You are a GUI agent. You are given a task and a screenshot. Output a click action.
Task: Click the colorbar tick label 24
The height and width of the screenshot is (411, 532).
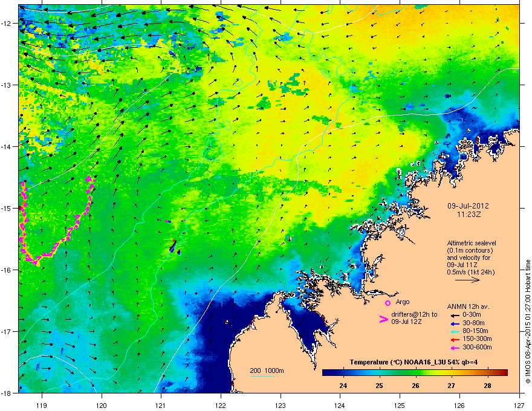[x=343, y=386]
